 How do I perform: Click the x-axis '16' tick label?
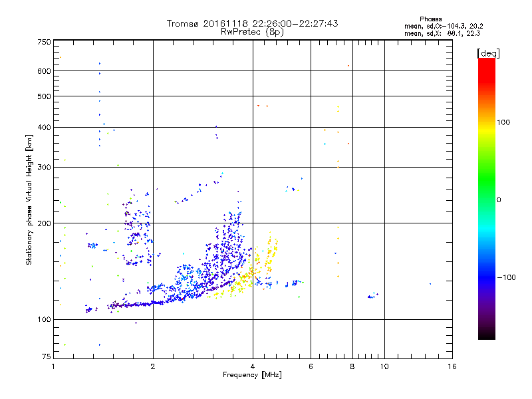pyautogui.click(x=452, y=366)
